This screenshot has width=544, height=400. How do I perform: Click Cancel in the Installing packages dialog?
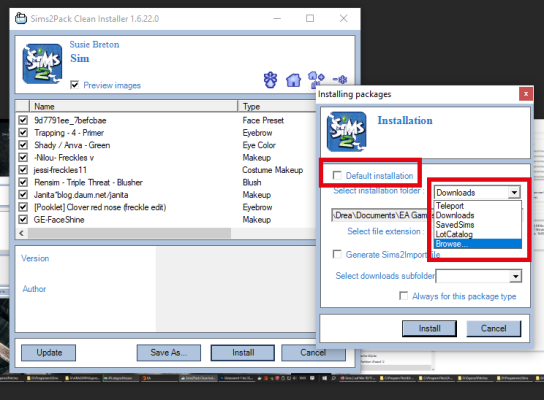494,329
